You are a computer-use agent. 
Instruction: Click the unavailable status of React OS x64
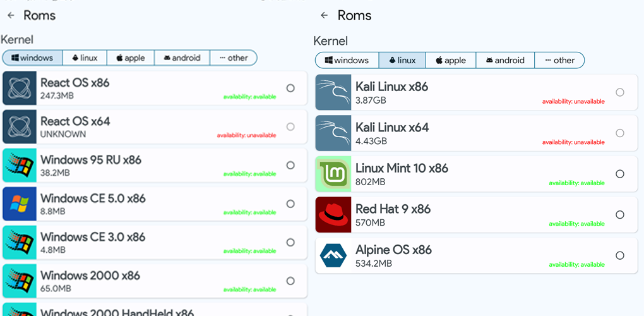tap(246, 136)
